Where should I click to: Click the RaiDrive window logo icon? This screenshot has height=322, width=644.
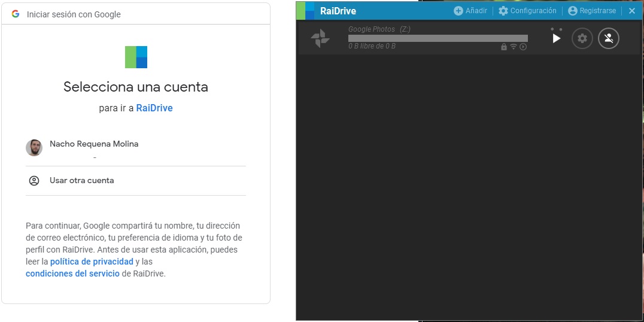click(x=305, y=11)
